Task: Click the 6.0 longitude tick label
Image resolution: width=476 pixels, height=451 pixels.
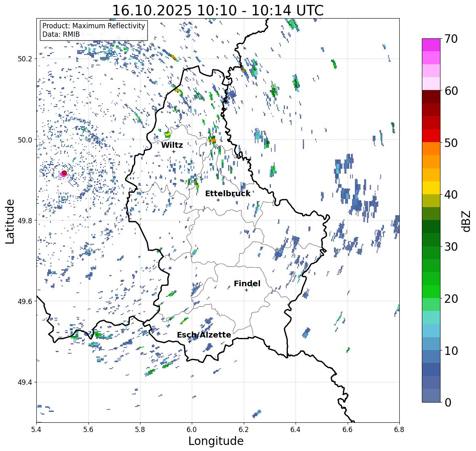Action: tap(192, 430)
